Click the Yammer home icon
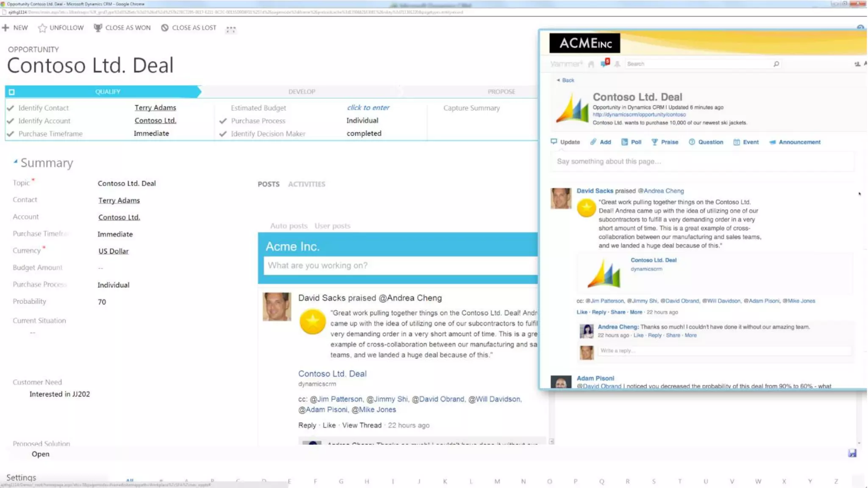The width and height of the screenshot is (868, 488). (591, 64)
